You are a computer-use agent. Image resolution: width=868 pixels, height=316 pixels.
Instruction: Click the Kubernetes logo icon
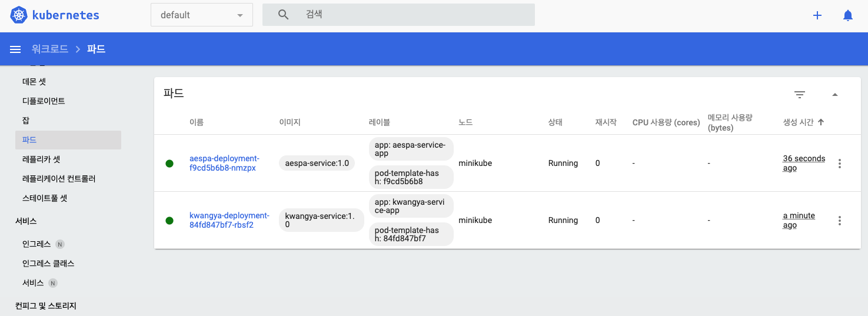tap(19, 15)
